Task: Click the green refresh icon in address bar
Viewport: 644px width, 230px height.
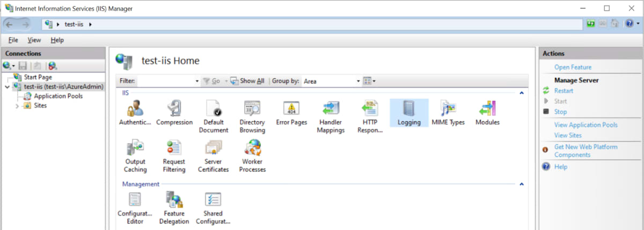Action: click(x=591, y=24)
